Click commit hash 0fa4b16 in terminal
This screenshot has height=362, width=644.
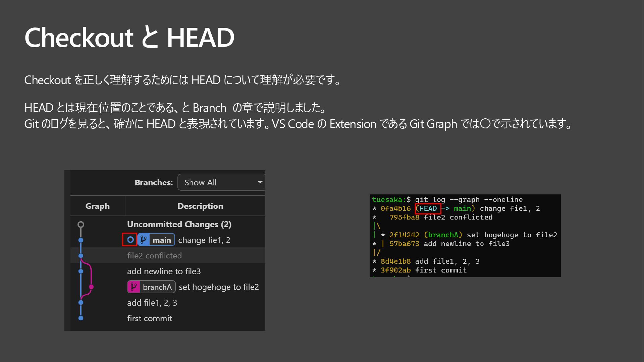click(395, 208)
